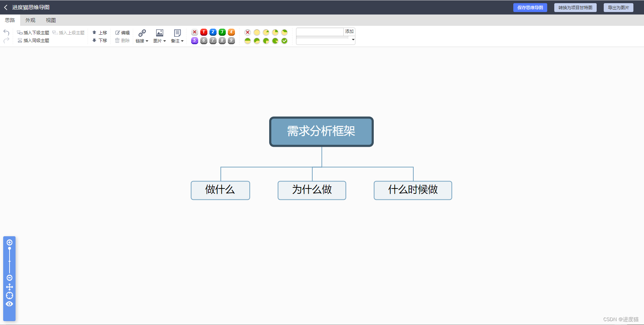Set progress to the three-quarters pie
This screenshot has height=325, width=644.
[x=266, y=41]
